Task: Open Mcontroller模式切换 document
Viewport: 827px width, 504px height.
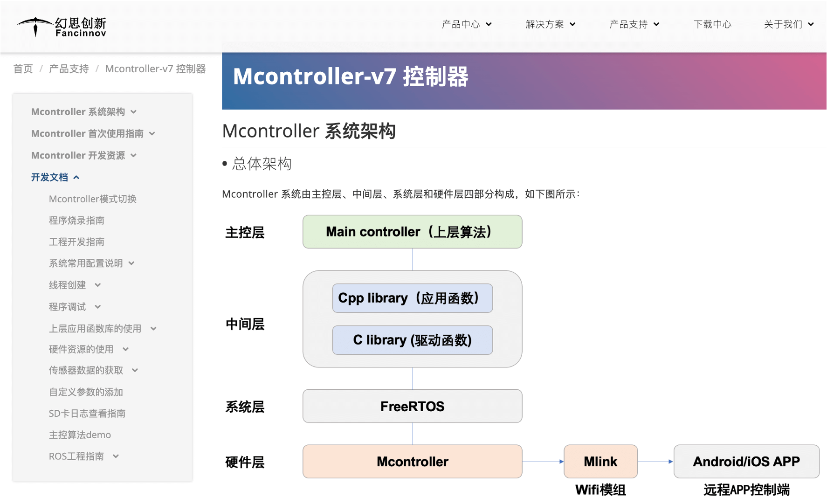Action: [x=92, y=199]
